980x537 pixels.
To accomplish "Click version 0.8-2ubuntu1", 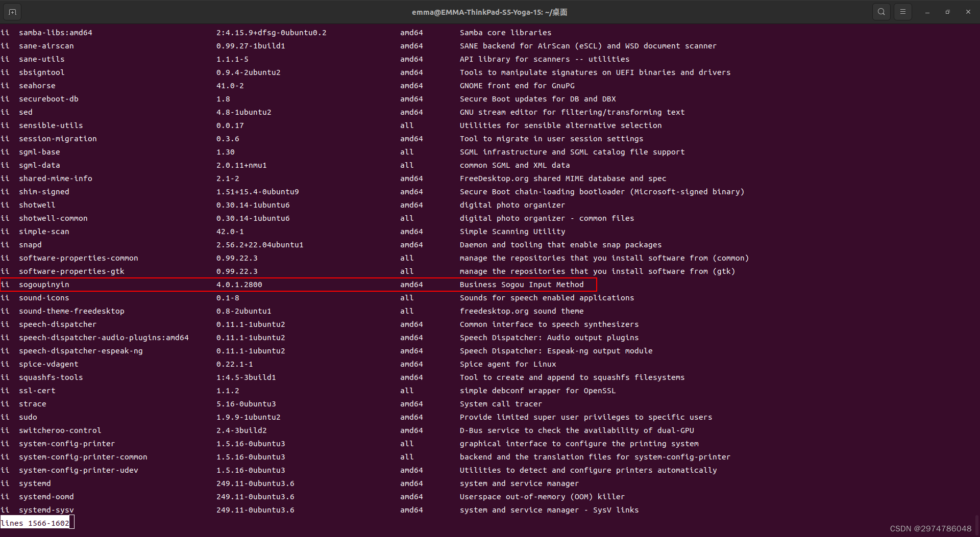I will tap(243, 311).
